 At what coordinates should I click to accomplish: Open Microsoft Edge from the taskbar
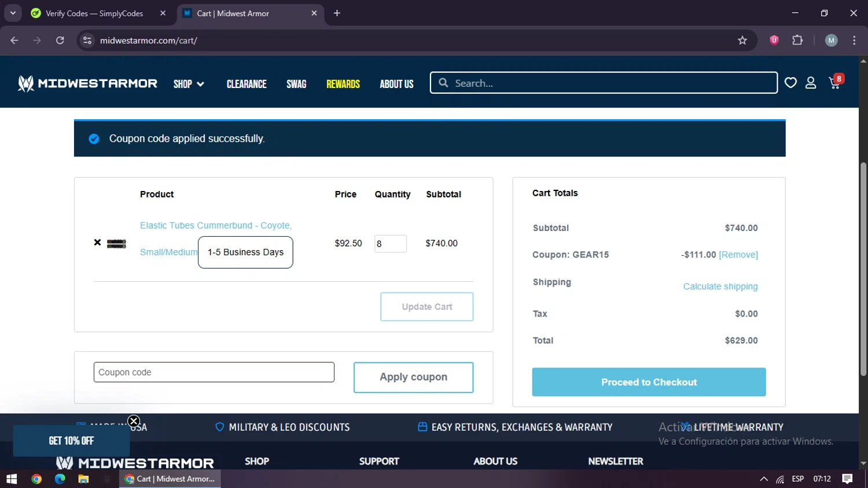point(60,479)
